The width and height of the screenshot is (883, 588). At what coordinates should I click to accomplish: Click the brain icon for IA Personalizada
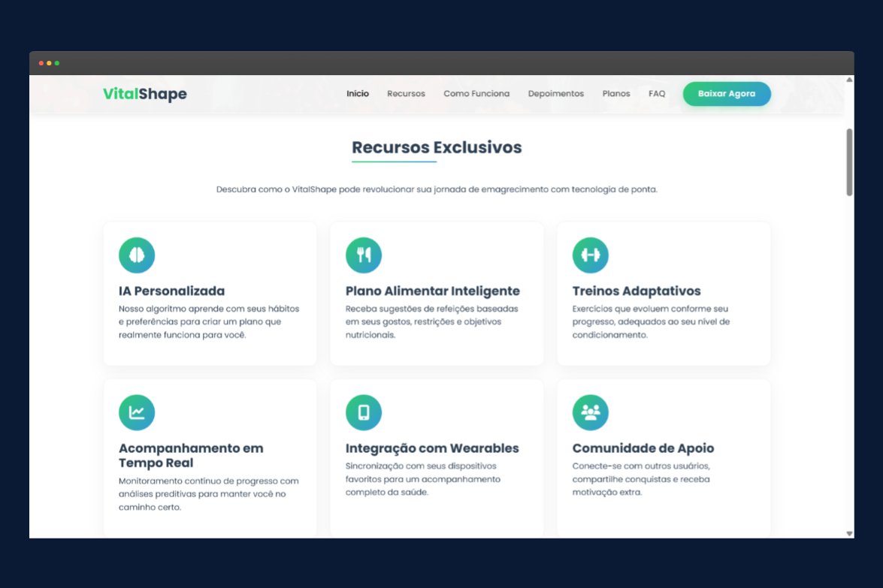coord(137,255)
